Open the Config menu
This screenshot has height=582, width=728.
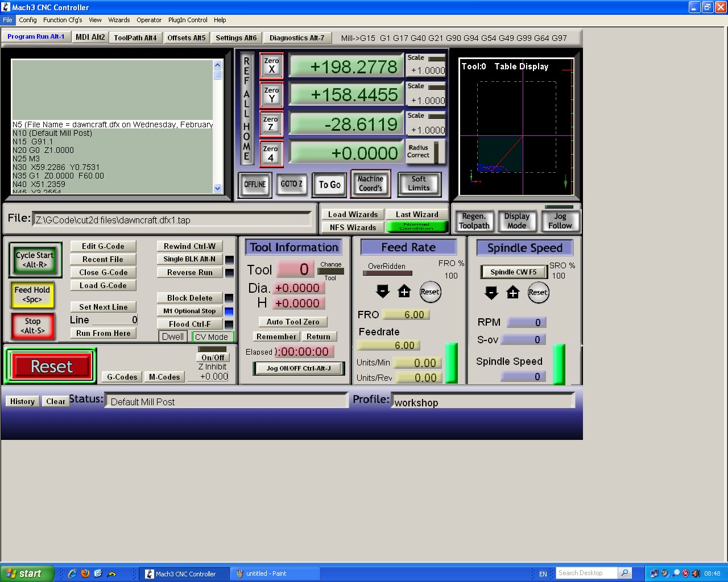(27, 20)
